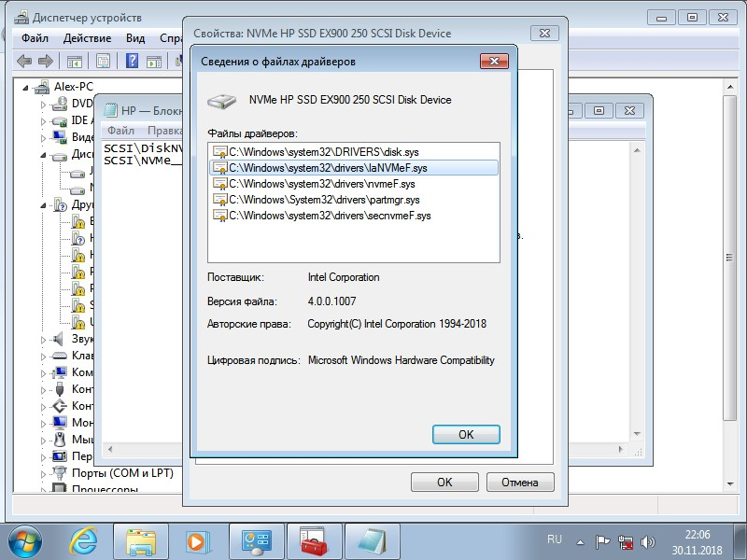
Task: Select the second disk drive device icon
Action: point(78,190)
